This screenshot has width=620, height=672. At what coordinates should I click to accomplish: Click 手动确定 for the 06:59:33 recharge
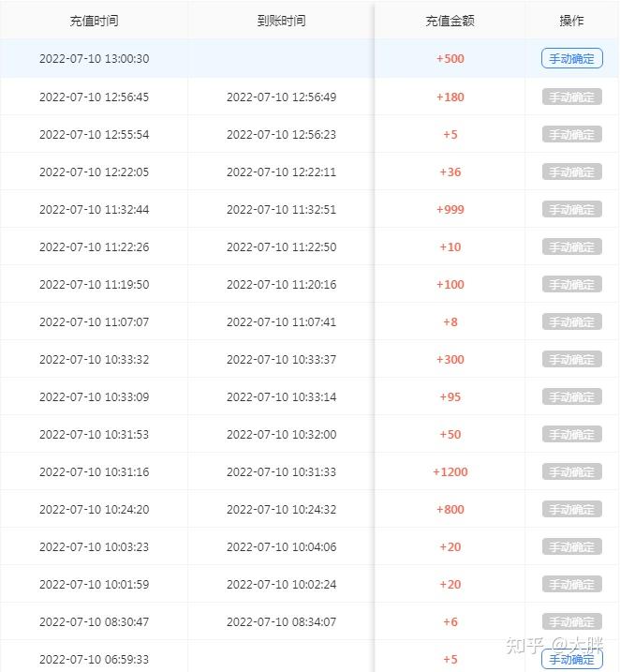(571, 659)
